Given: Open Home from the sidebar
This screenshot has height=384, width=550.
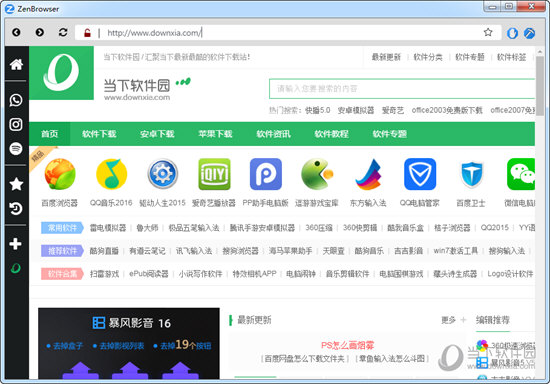Looking at the screenshot, I should coord(16,64).
